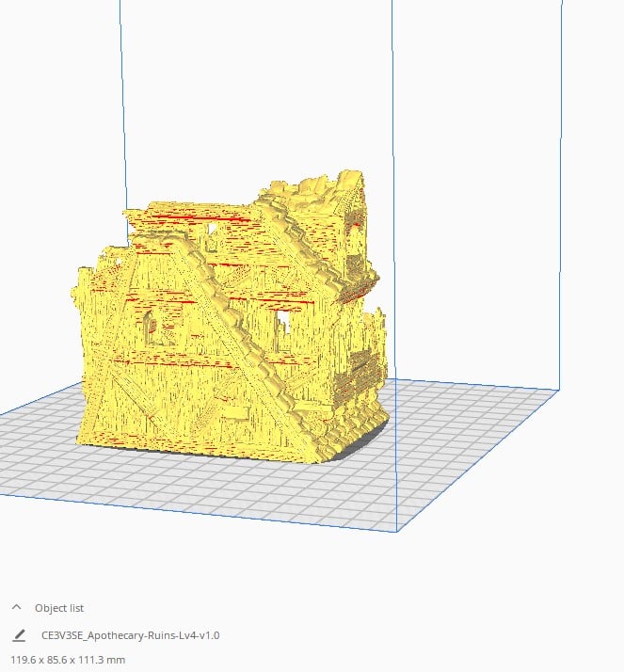Screen dimensions: 624x672
Task: Collapse the Object list chevron
Action: (x=17, y=607)
